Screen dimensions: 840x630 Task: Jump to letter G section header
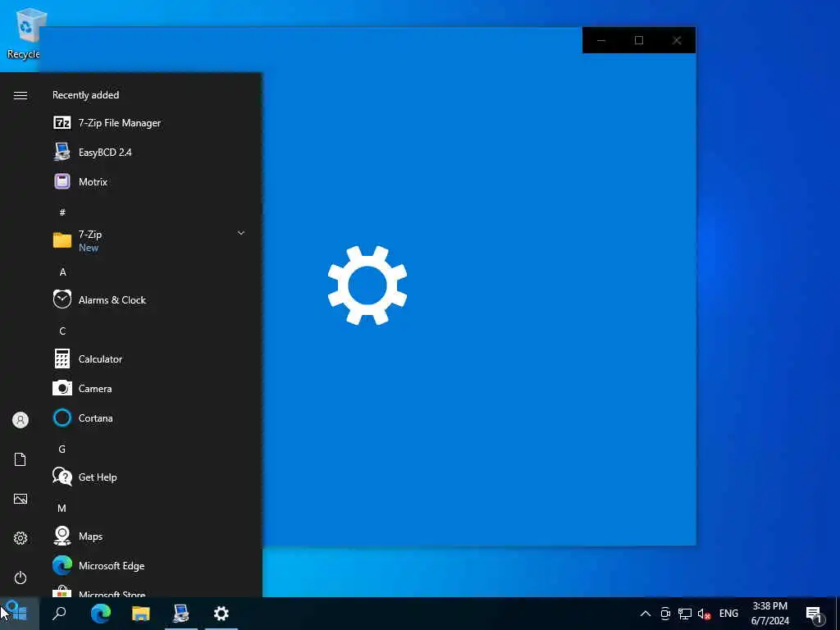62,449
